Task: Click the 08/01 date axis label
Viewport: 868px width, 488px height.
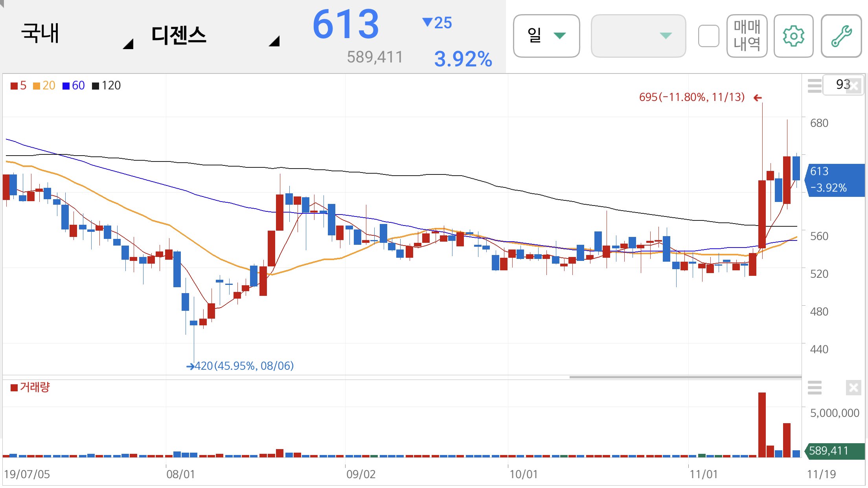Action: (x=180, y=475)
